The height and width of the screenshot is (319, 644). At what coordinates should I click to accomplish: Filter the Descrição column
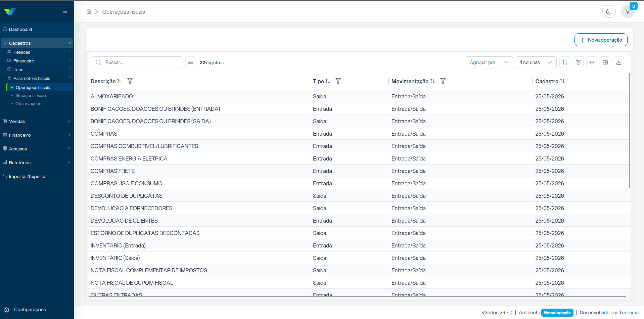[130, 81]
